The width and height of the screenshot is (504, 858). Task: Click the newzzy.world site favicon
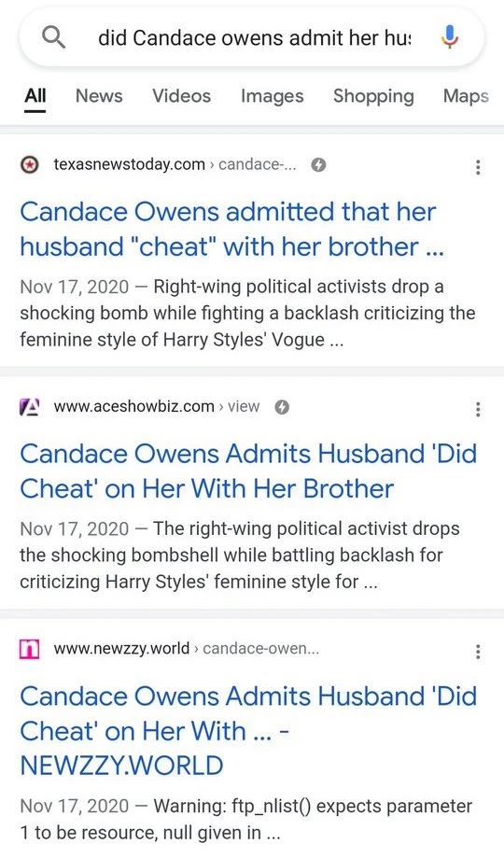click(29, 649)
